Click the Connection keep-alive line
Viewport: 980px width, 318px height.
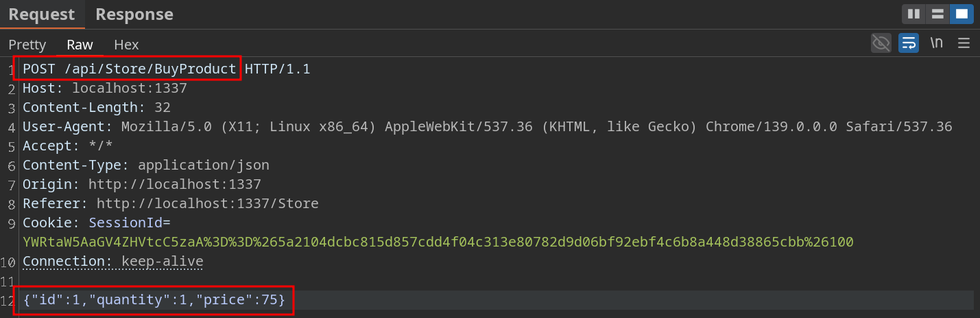point(112,262)
